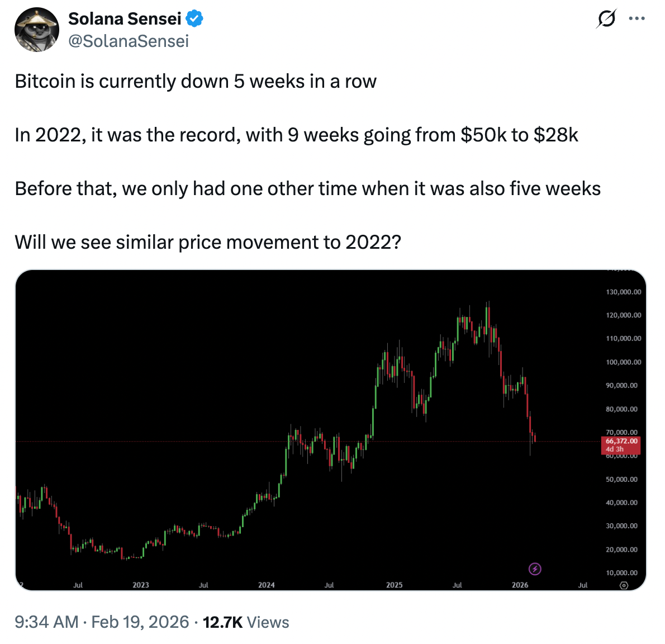Viewport: 665px width, 644px height.
Task: Open Solana Sensei's profile picture
Action: (x=36, y=29)
